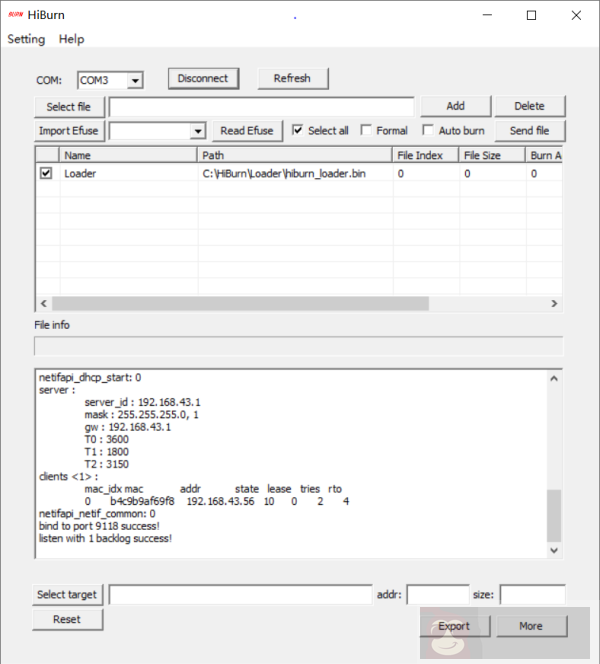Viewport: 600px width, 664px height.
Task: Toggle the Loader row checkbox
Action: (x=46, y=173)
